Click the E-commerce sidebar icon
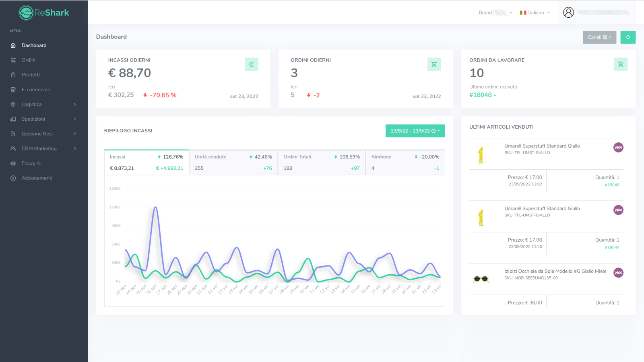 click(x=12, y=89)
